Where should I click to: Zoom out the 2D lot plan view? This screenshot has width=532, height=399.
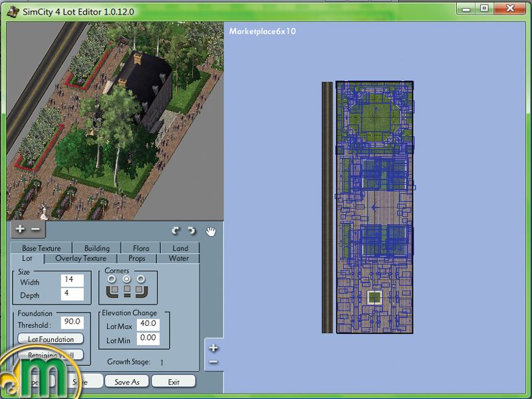coord(213,362)
